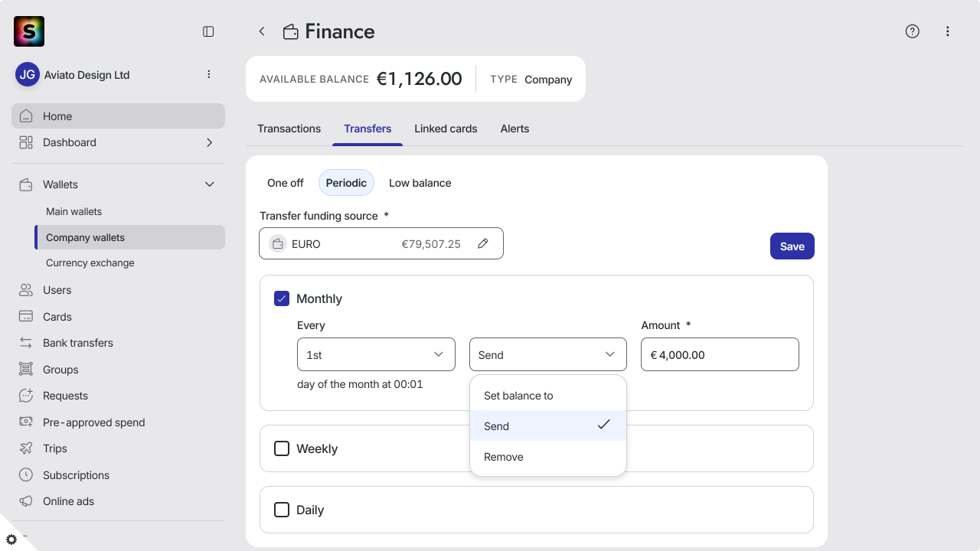
Task: Click the colorful S app logo
Action: point(29,31)
